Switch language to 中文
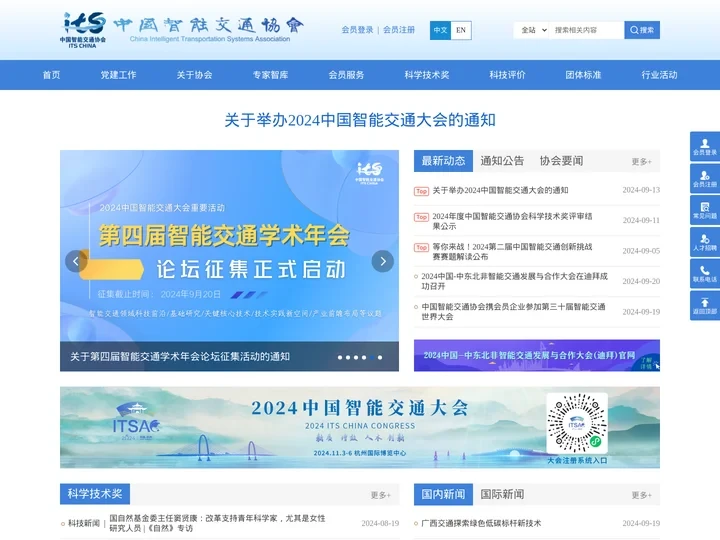The width and height of the screenshot is (720, 540). click(440, 30)
